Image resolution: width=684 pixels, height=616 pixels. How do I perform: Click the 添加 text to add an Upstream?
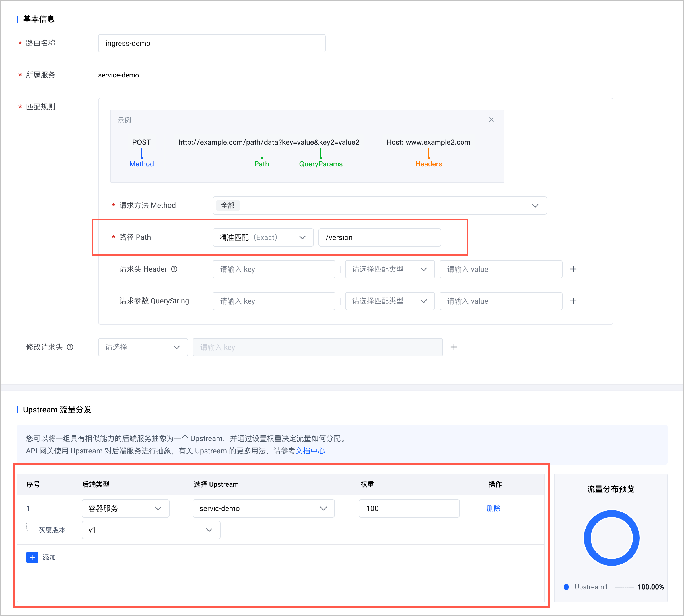tap(49, 557)
